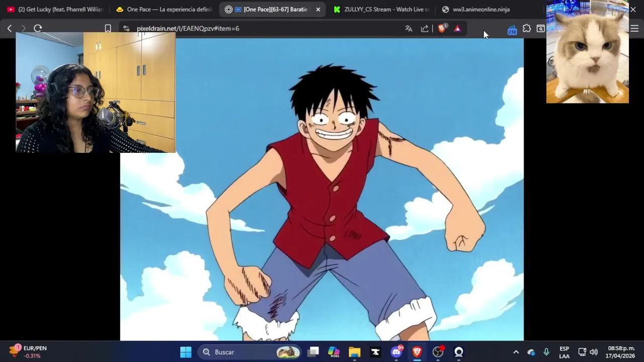Open the clock and date 17/04/2026
Viewport: 644px width, 362px height.
pyautogui.click(x=621, y=352)
